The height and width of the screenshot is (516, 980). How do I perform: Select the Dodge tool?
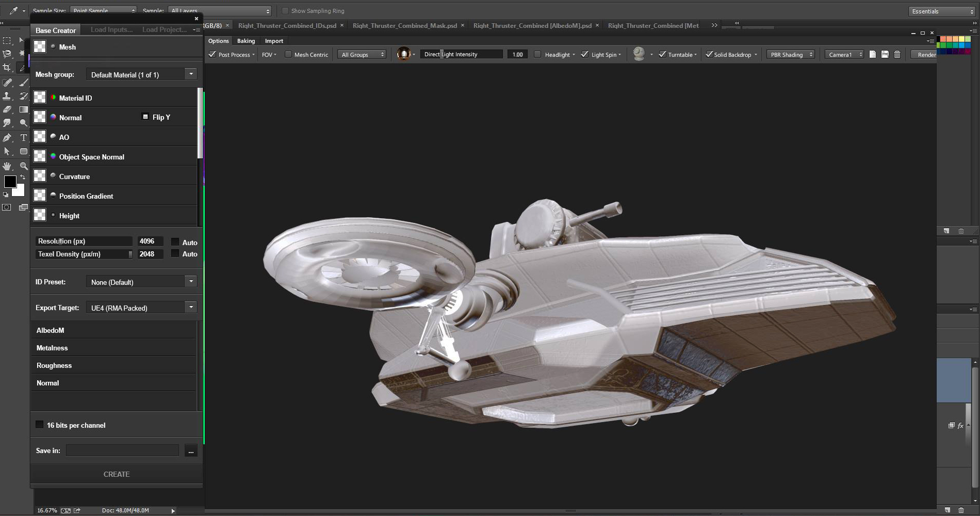click(x=24, y=123)
